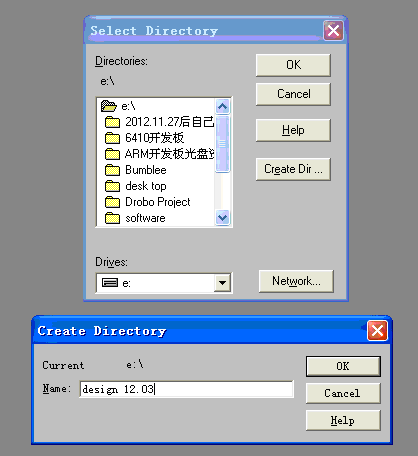418x456 pixels.
Task: Select the desk top folder icon
Action: pyautogui.click(x=112, y=186)
